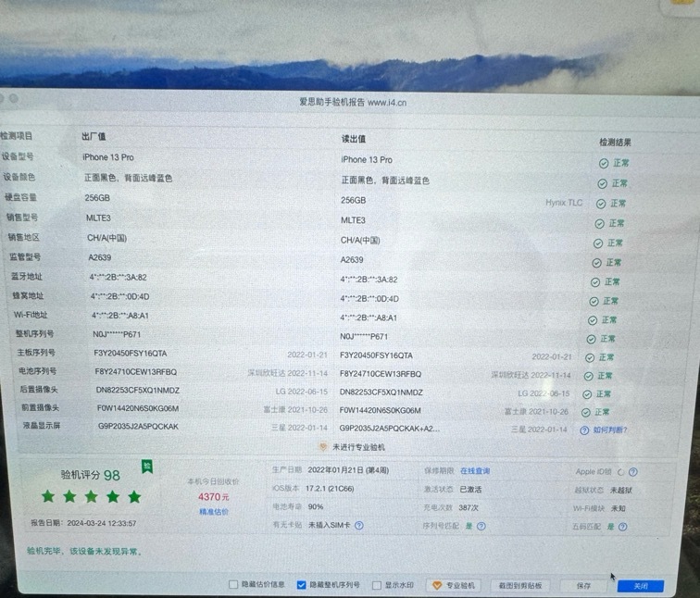The width and height of the screenshot is (700, 598).
Task: Click the green check icon in the 设备型号 row
Action: coord(604,163)
